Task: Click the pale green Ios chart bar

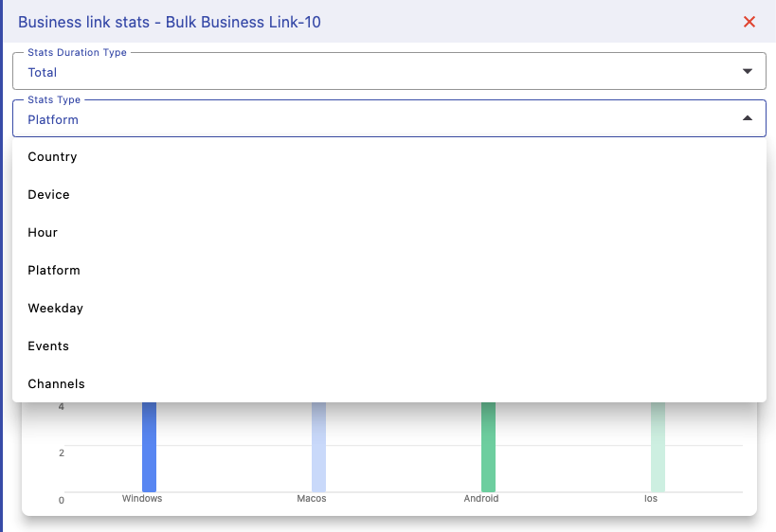Action: point(658,446)
